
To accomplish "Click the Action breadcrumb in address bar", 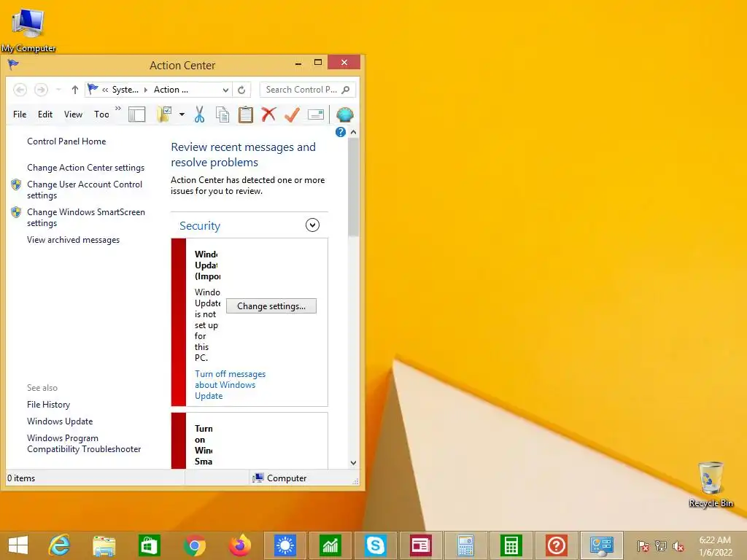I will [x=171, y=90].
